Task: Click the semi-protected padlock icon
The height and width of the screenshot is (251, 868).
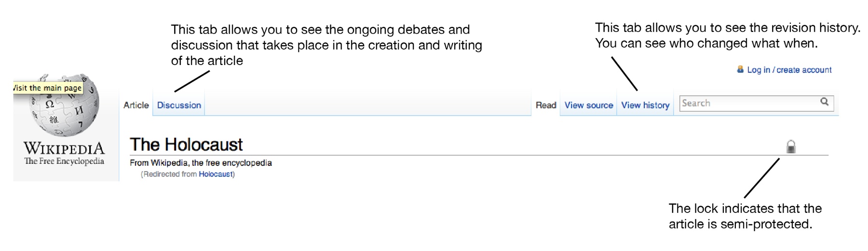Action: 791,146
